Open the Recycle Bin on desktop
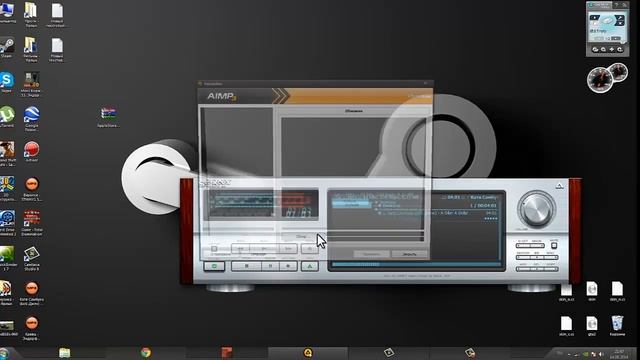This screenshot has height=360, width=640. tap(617, 325)
